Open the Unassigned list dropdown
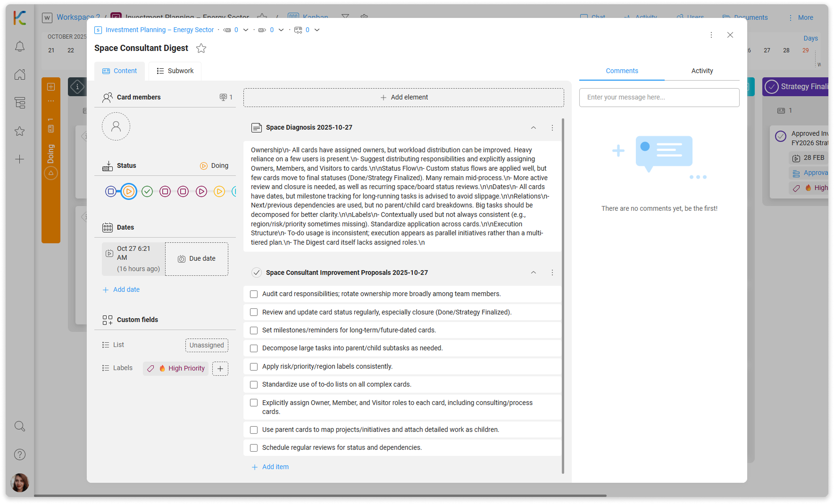Image resolution: width=834 pixels, height=504 pixels. [x=207, y=345]
